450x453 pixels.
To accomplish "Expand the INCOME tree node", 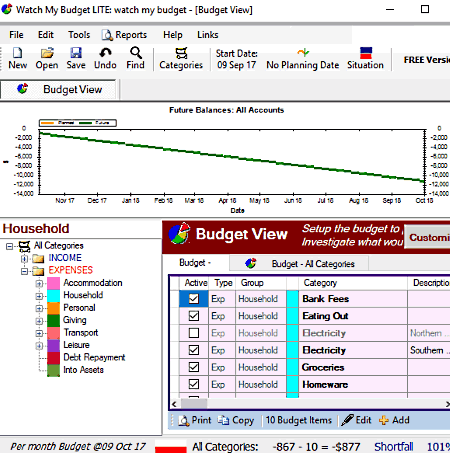I will pos(24,259).
